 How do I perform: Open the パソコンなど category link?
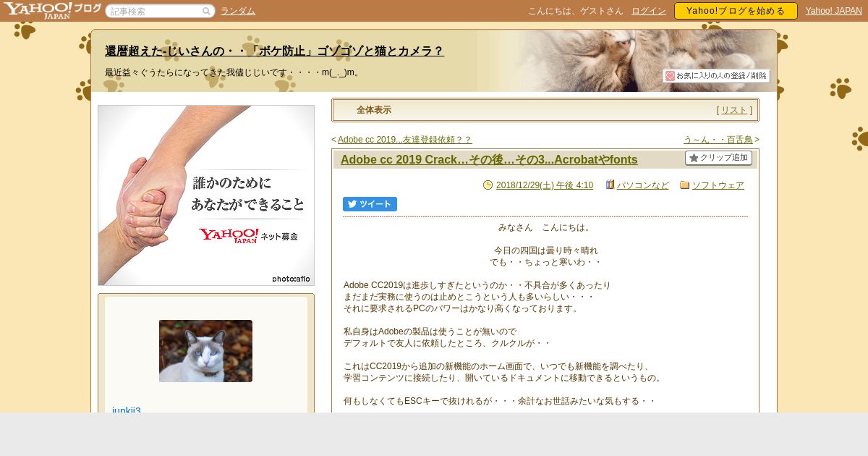[643, 185]
